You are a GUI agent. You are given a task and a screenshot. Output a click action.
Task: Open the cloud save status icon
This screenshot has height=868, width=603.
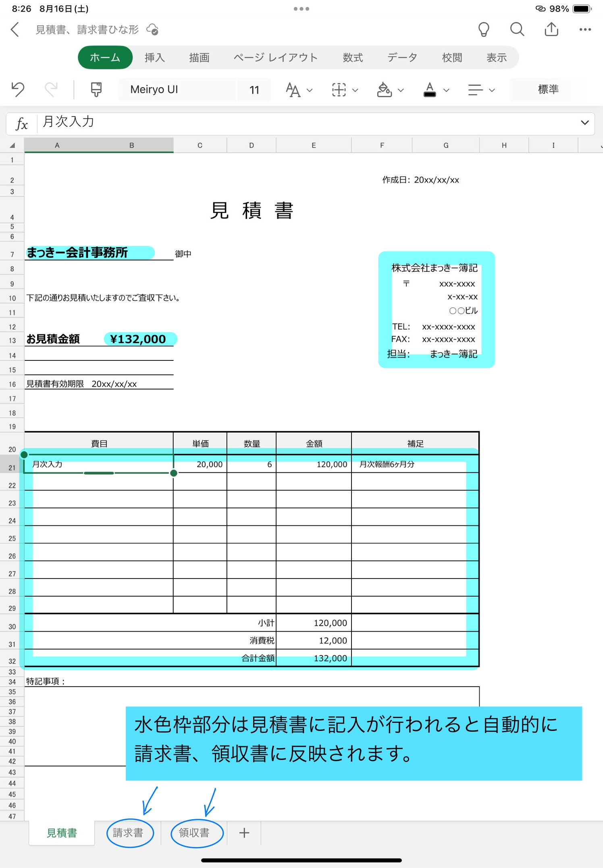click(152, 29)
